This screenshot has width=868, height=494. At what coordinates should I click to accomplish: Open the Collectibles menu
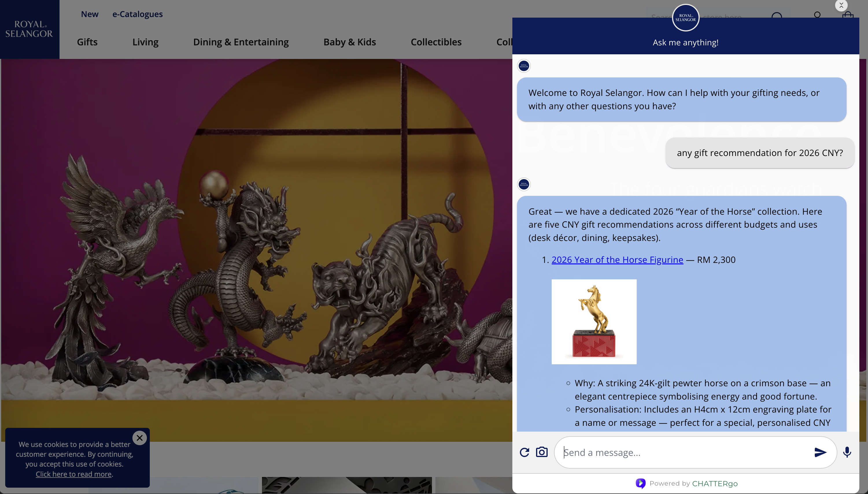[436, 42]
